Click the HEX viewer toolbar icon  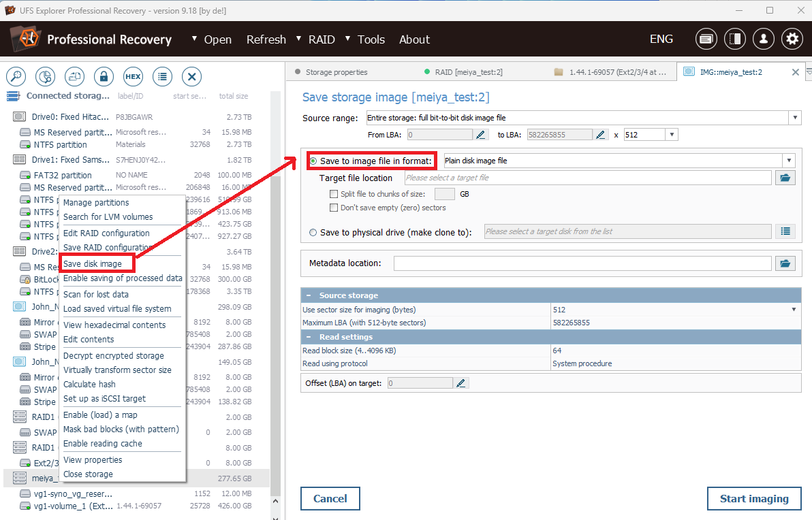133,76
